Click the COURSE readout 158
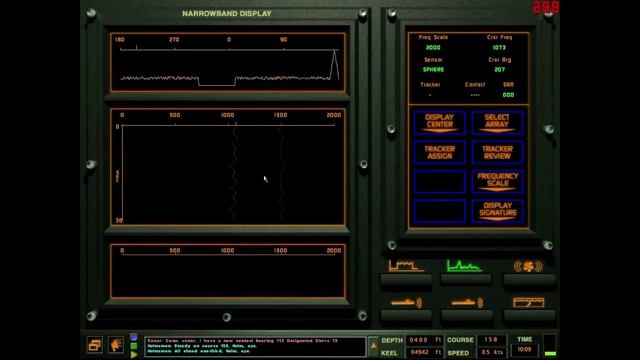The width and height of the screenshot is (640, 360). [491, 340]
